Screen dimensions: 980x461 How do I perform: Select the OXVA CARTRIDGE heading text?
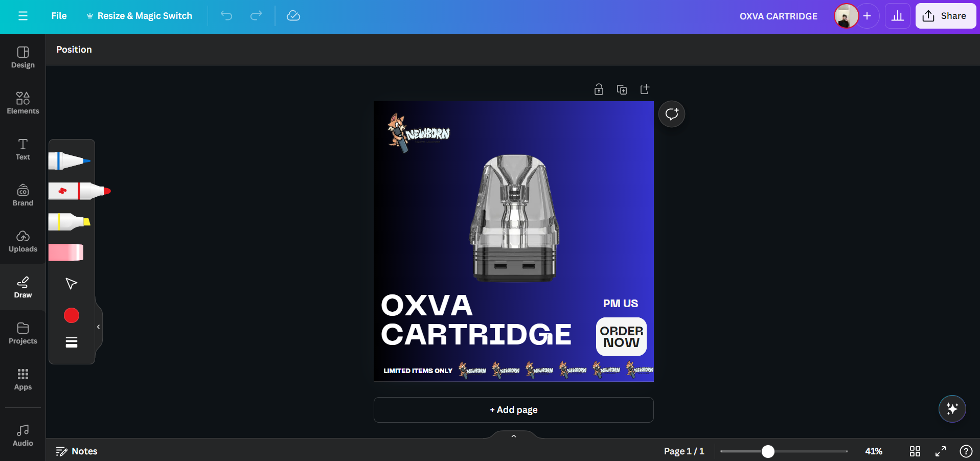[476, 320]
